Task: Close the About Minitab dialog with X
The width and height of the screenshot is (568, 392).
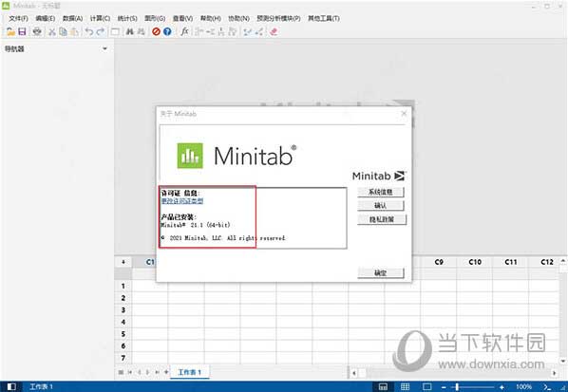Action: [x=404, y=114]
